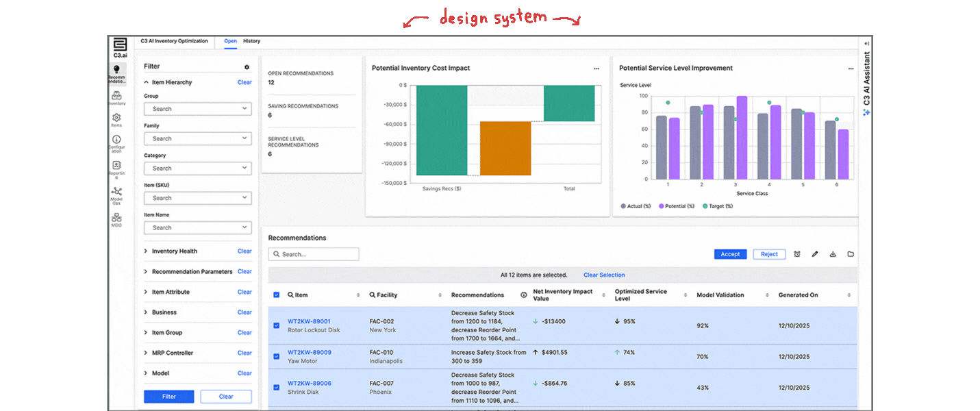Switch to the Open tab
The height and width of the screenshot is (411, 980).
click(x=231, y=41)
